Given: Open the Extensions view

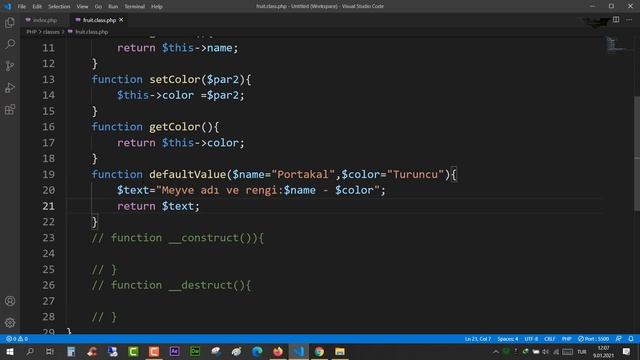Looking at the screenshot, I should pyautogui.click(x=10, y=109).
